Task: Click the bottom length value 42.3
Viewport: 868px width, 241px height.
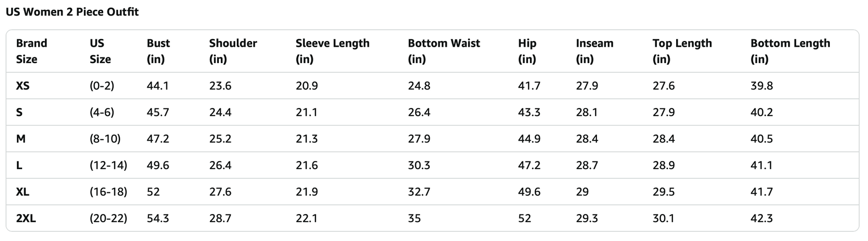Action: pyautogui.click(x=762, y=218)
